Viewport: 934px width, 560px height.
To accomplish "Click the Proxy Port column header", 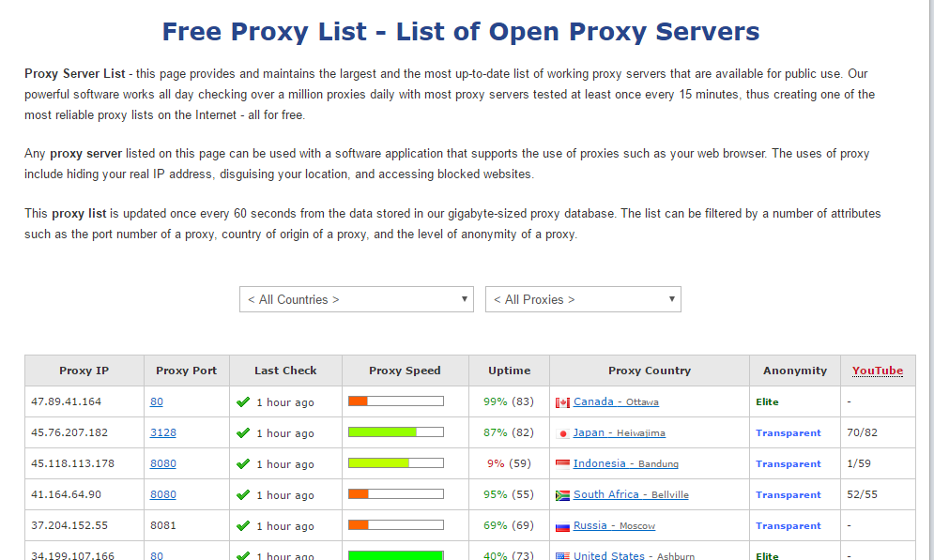I will point(187,371).
